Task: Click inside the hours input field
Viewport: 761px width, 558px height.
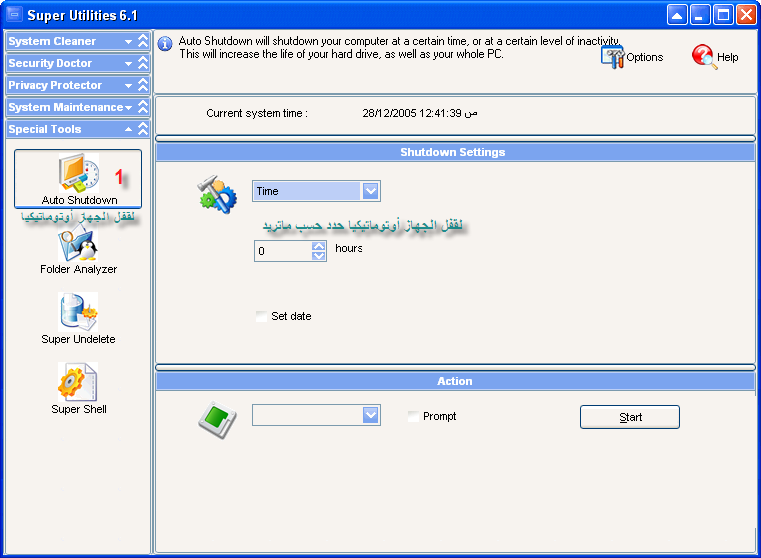Action: pyautogui.click(x=283, y=251)
